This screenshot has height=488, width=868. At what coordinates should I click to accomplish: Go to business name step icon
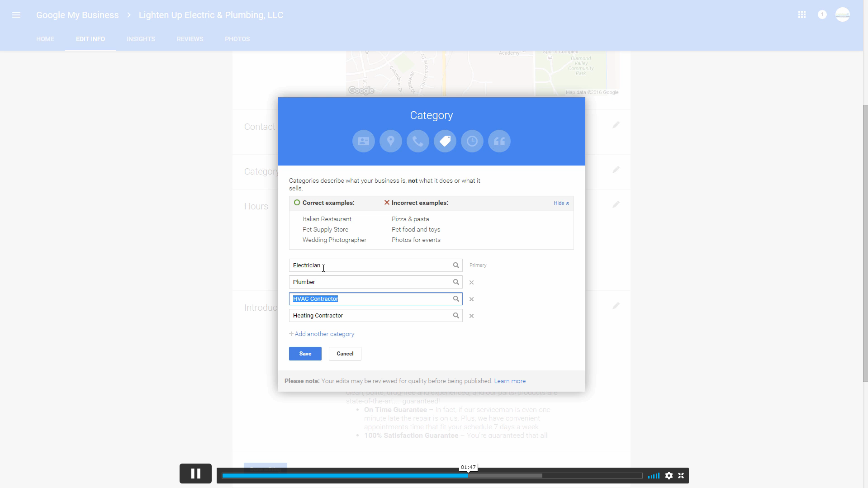pos(364,141)
